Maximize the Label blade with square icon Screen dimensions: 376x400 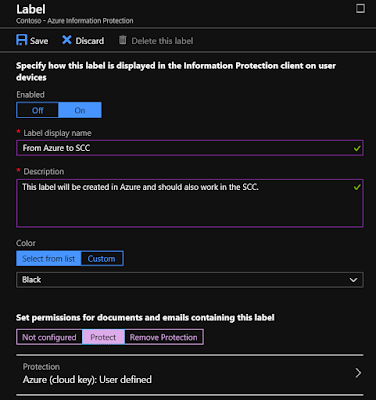(x=360, y=8)
